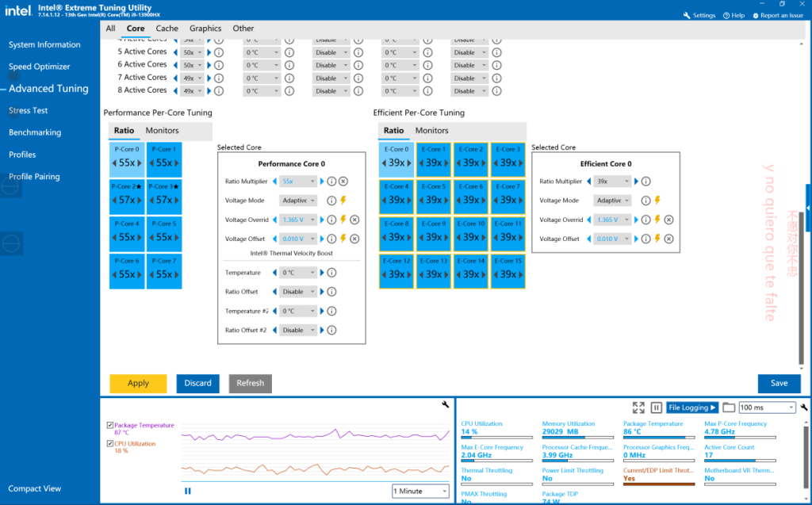Open Efficient Voltage Mode Adaptive dropdown

(613, 201)
